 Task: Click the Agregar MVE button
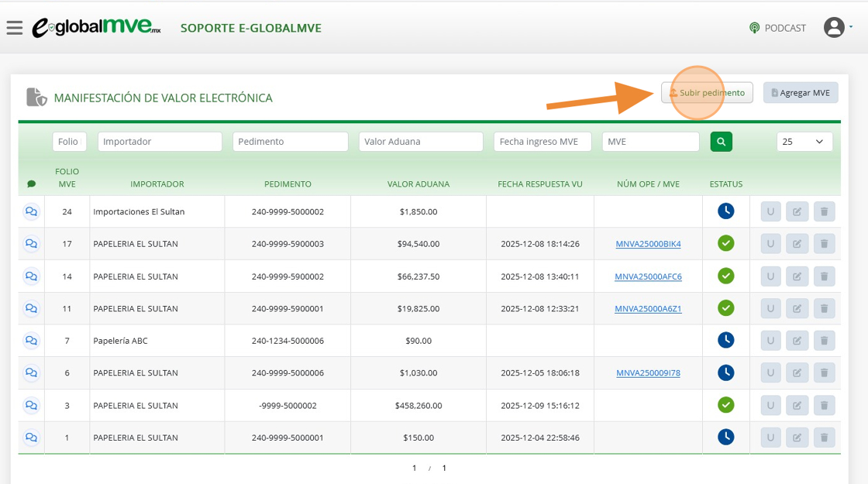[x=801, y=92]
